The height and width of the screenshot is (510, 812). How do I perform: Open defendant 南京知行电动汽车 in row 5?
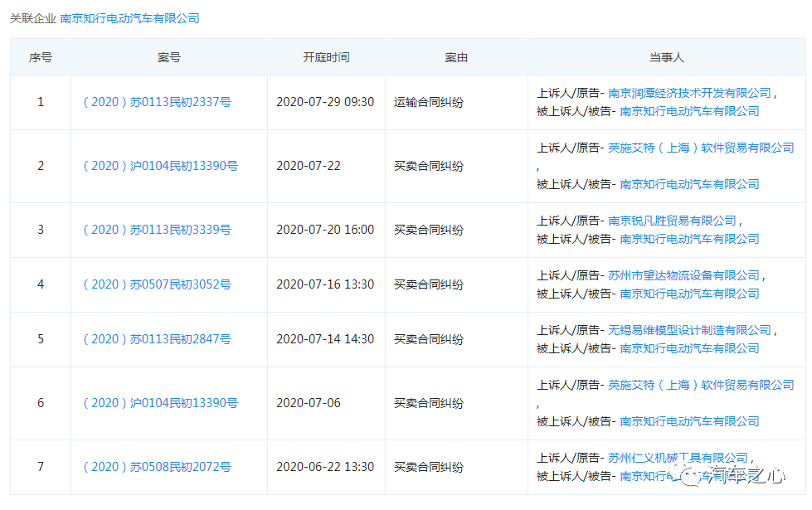pyautogui.click(x=689, y=348)
